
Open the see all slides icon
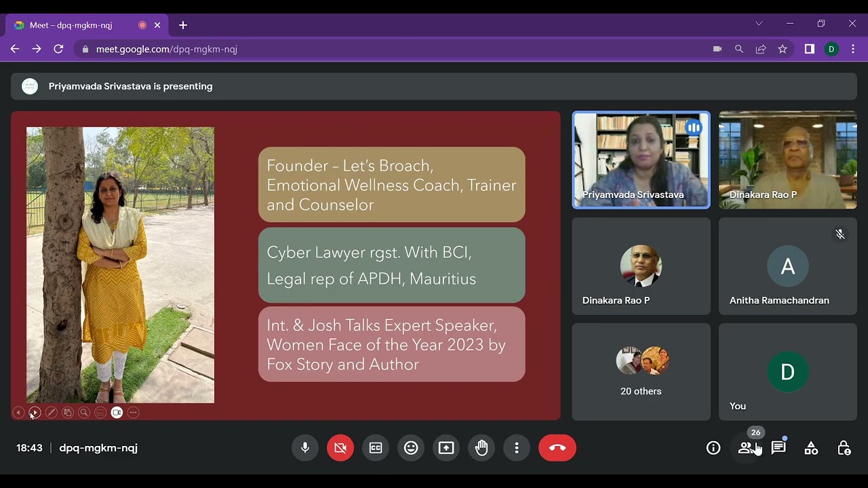(x=68, y=412)
